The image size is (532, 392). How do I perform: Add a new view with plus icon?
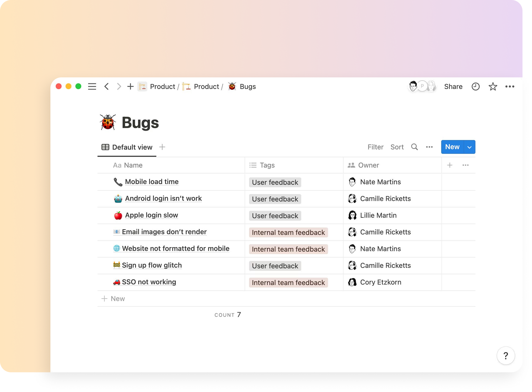tap(162, 147)
